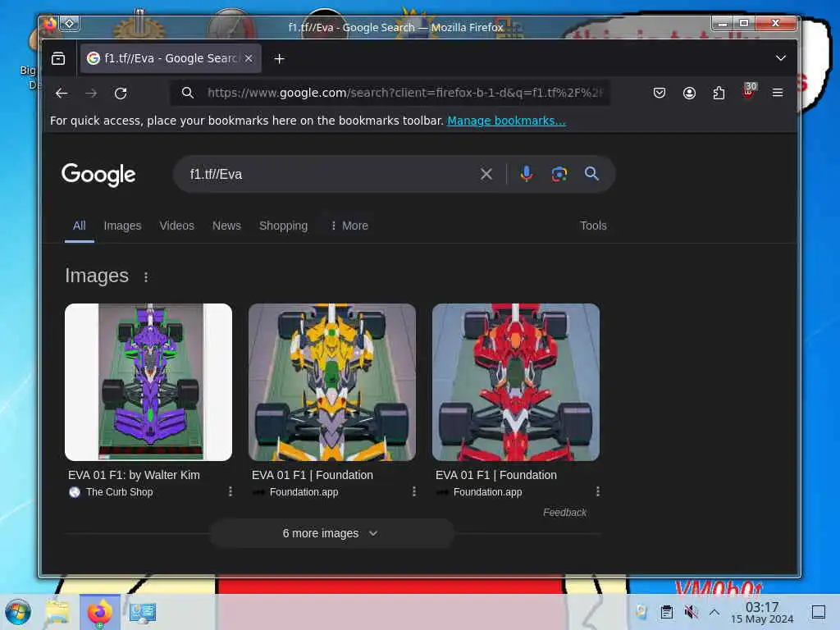Save page to Pocket

click(660, 94)
